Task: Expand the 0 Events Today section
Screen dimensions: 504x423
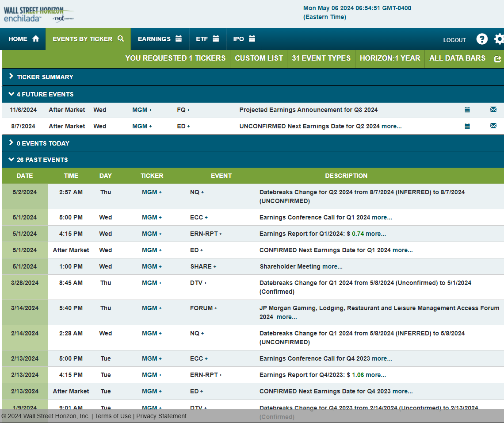Action: click(x=252, y=143)
